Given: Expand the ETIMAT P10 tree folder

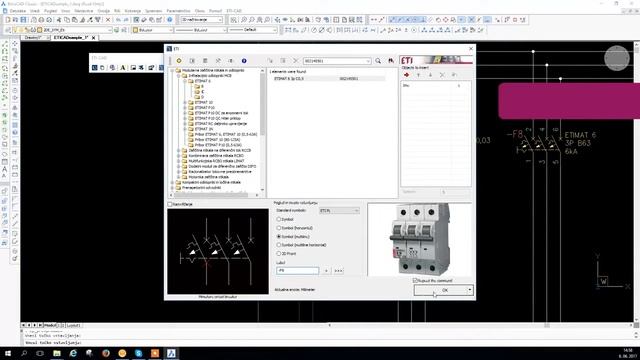Looking at the screenshot, I should click(185, 108).
